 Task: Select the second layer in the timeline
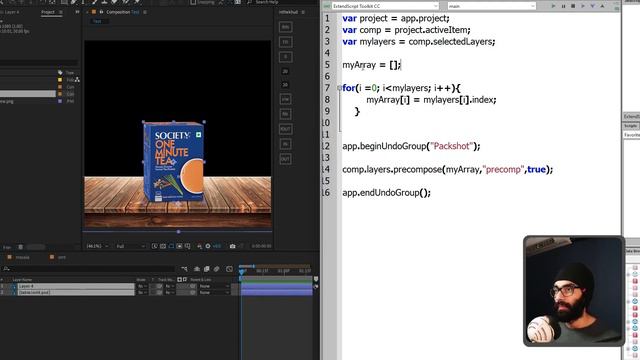click(x=76, y=292)
